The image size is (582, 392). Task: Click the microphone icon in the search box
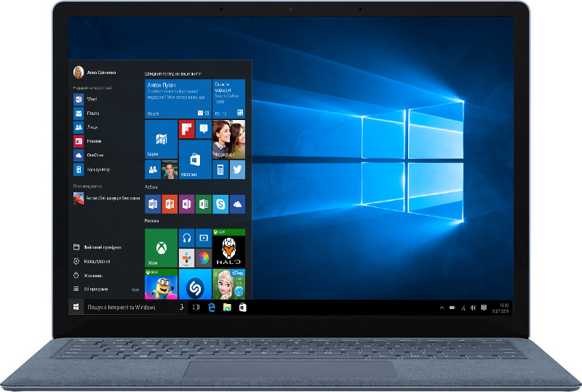[181, 307]
